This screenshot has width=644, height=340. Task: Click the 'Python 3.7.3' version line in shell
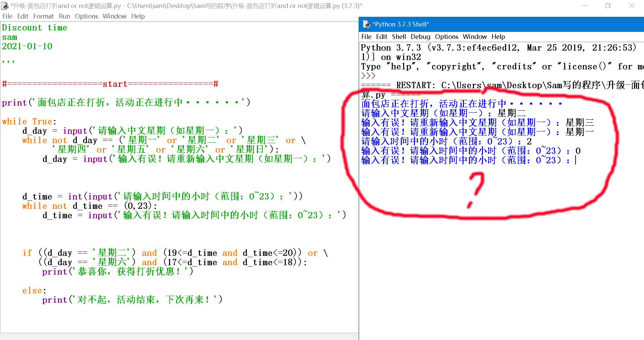pos(499,48)
